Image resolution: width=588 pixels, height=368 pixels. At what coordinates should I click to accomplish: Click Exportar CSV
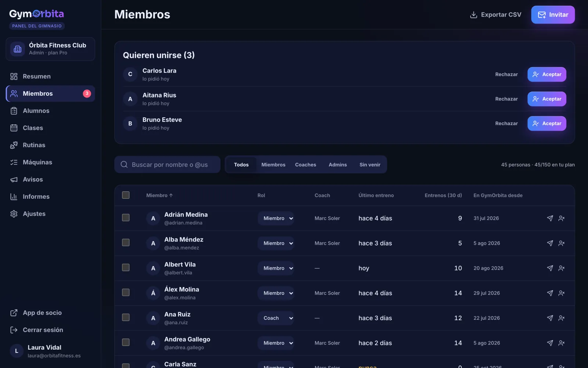point(495,15)
